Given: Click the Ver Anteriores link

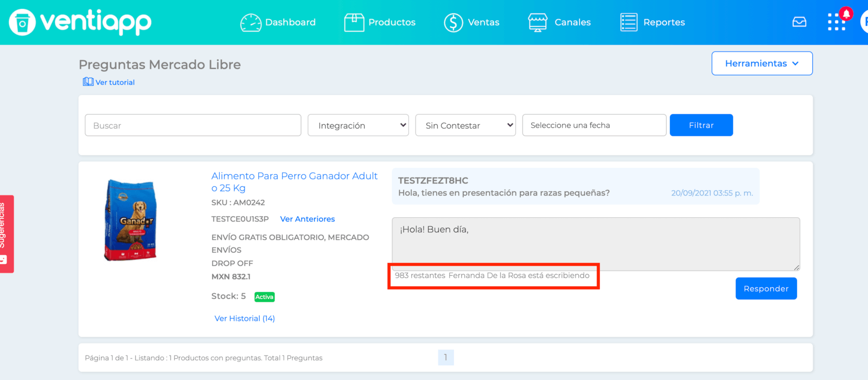Looking at the screenshot, I should pos(308,219).
